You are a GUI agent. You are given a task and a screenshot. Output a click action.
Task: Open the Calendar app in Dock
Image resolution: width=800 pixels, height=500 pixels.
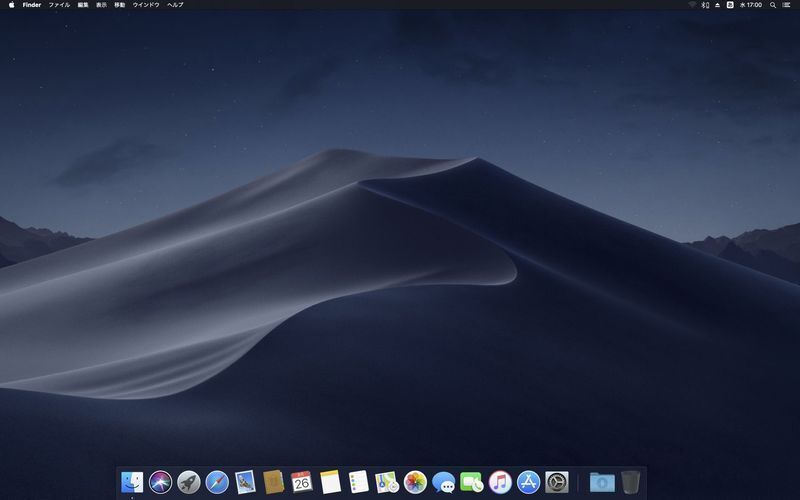tap(302, 482)
